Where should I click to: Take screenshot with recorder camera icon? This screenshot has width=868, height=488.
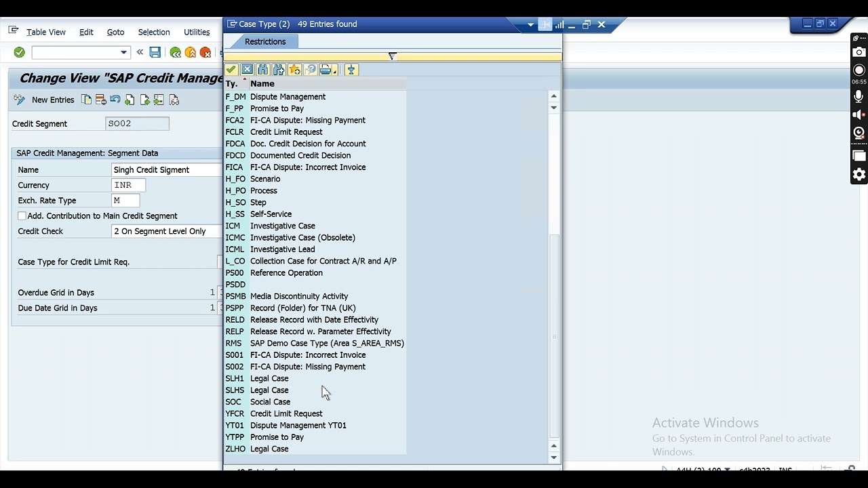coord(859,52)
